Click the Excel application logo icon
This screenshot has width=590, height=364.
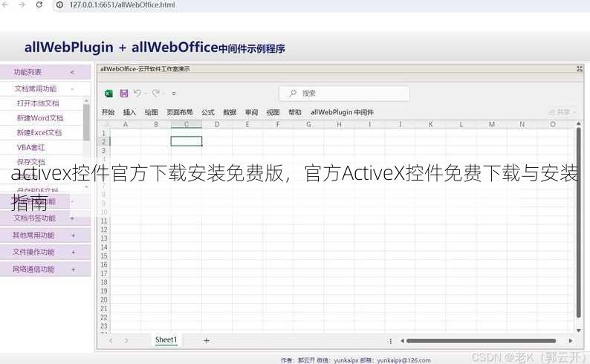(x=108, y=94)
